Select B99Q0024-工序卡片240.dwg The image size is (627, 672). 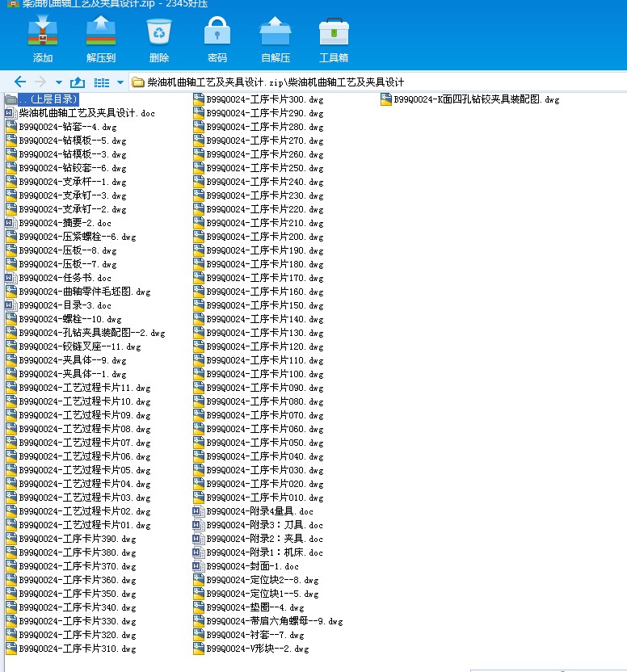[259, 182]
